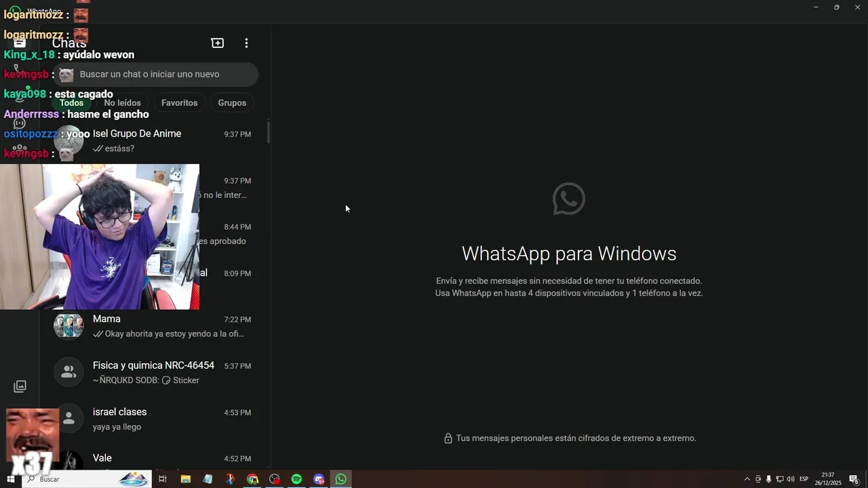The image size is (868, 488).
Task: Open Discord from the taskbar
Action: pos(319,479)
